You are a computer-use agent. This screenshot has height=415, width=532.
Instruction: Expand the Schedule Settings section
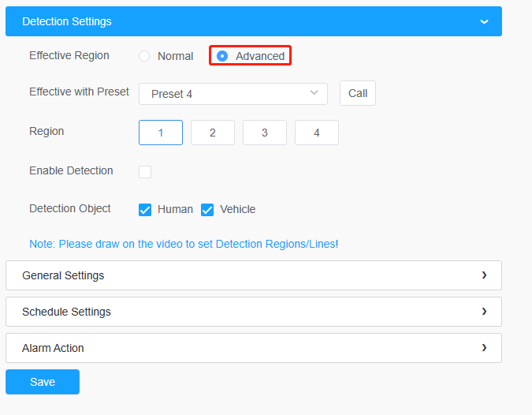tap(254, 312)
